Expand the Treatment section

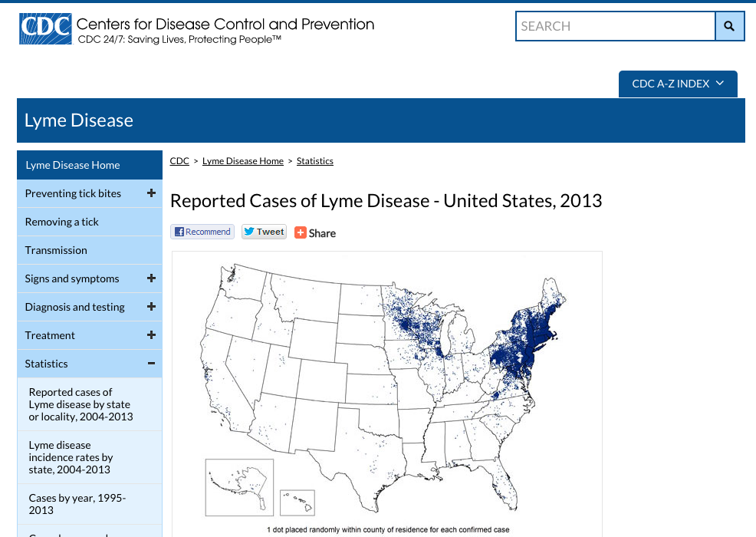pyautogui.click(x=151, y=335)
